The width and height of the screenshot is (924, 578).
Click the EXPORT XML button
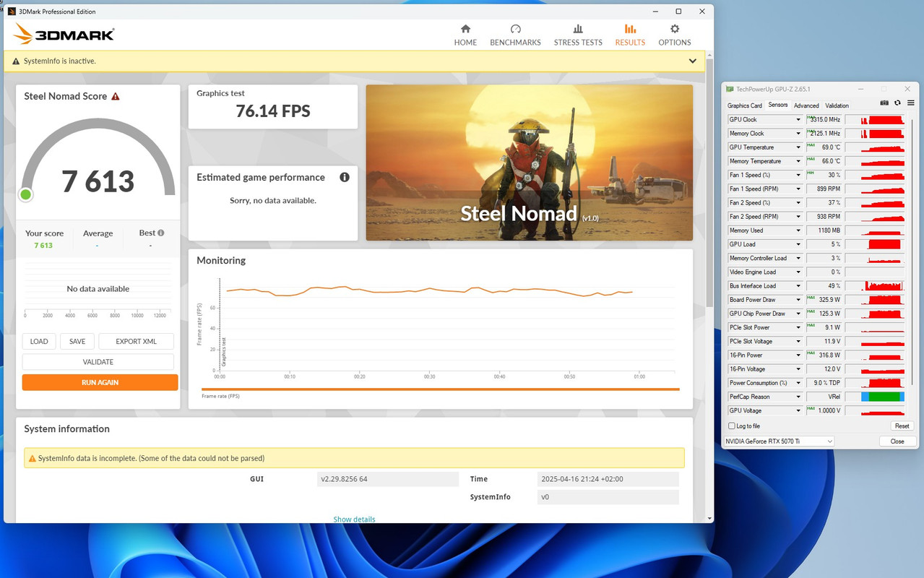click(x=137, y=342)
